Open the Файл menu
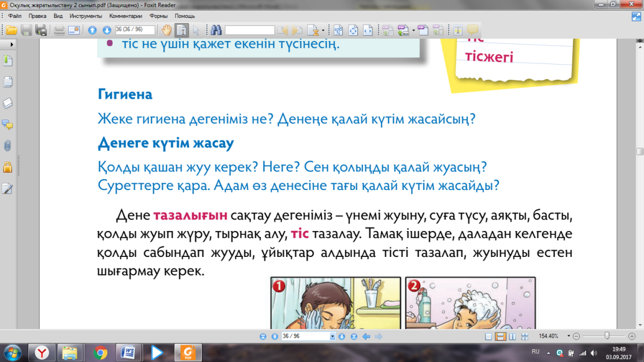 (x=15, y=16)
